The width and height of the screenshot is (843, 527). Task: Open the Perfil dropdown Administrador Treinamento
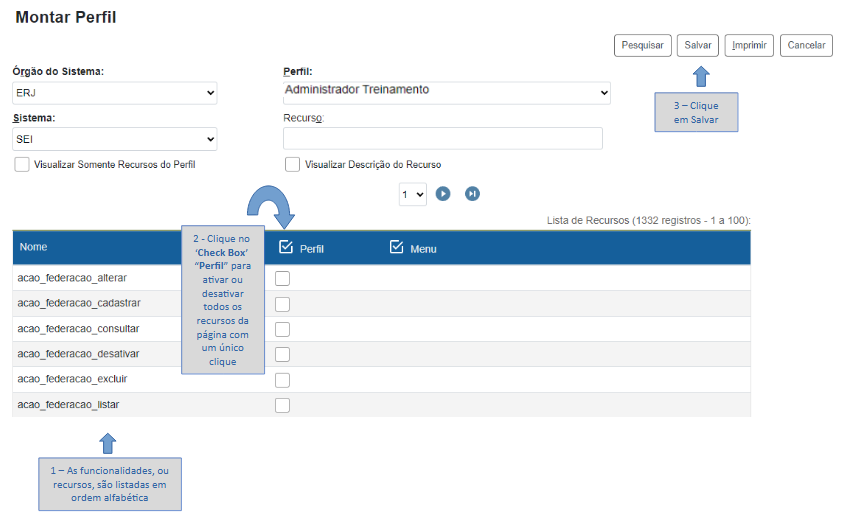(x=446, y=92)
